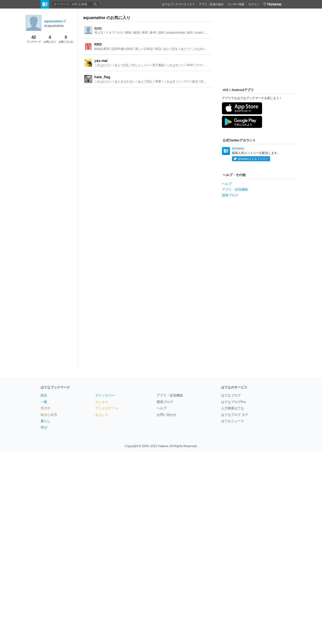Open the aquamaline username link
The height and width of the screenshot is (644, 322).
53,21
